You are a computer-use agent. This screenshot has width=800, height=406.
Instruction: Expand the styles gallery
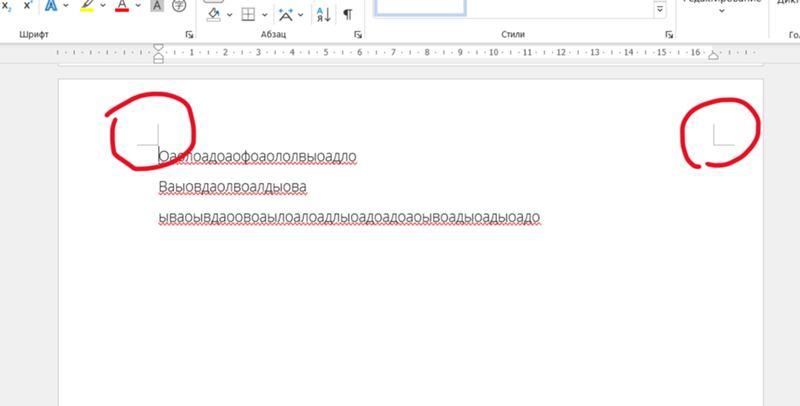point(660,10)
